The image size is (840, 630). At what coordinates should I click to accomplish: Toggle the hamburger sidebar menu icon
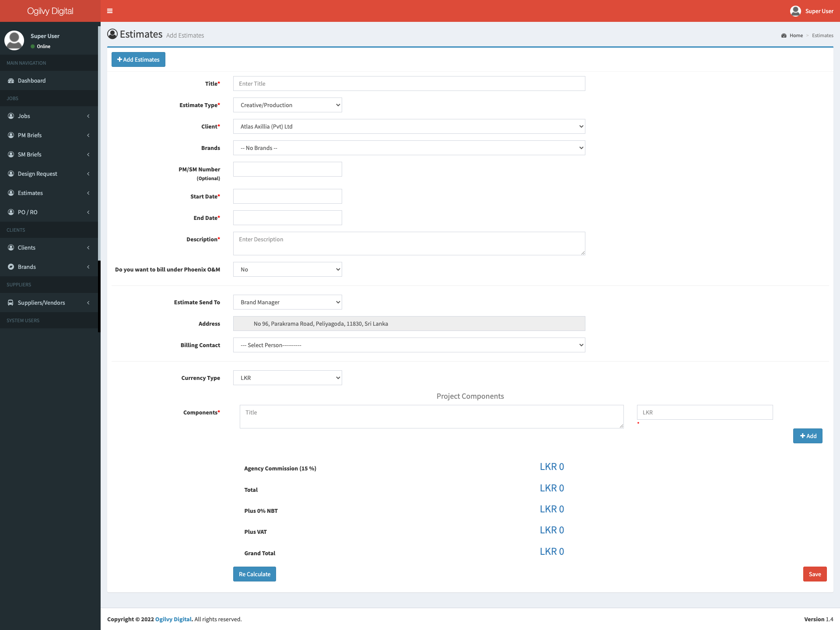(x=110, y=11)
